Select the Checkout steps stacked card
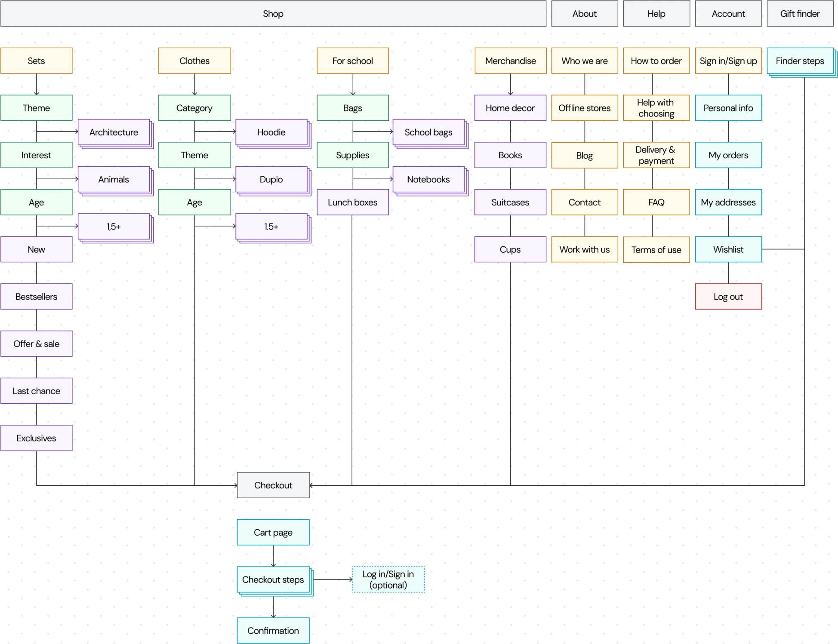Image resolution: width=838 pixels, height=644 pixels. [x=273, y=580]
